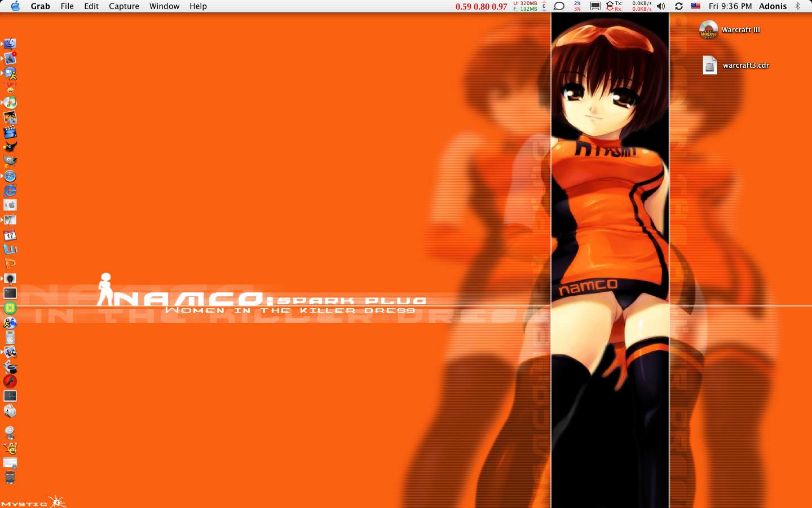The image size is (812, 508).
Task: Open the Window menu
Action: 164,6
